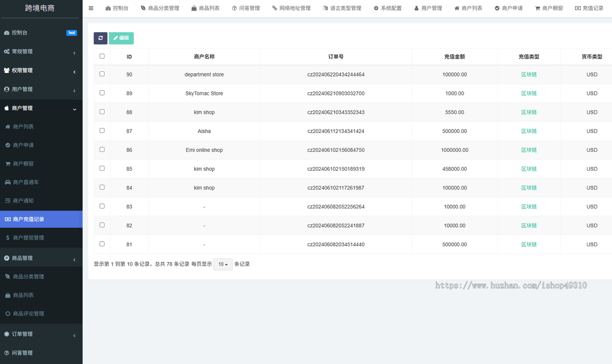Click the 商户名称 column header
Image resolution: width=612 pixels, height=364 pixels.
point(204,57)
